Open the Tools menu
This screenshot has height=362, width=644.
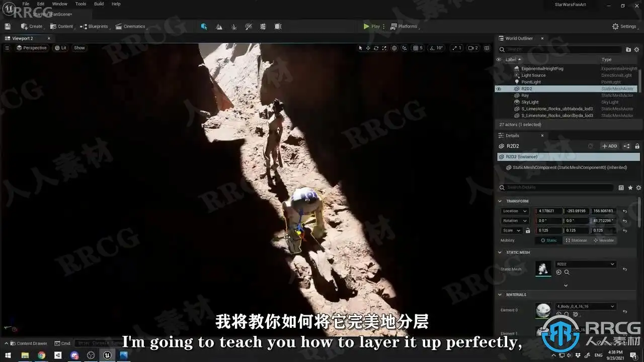pos(80,4)
